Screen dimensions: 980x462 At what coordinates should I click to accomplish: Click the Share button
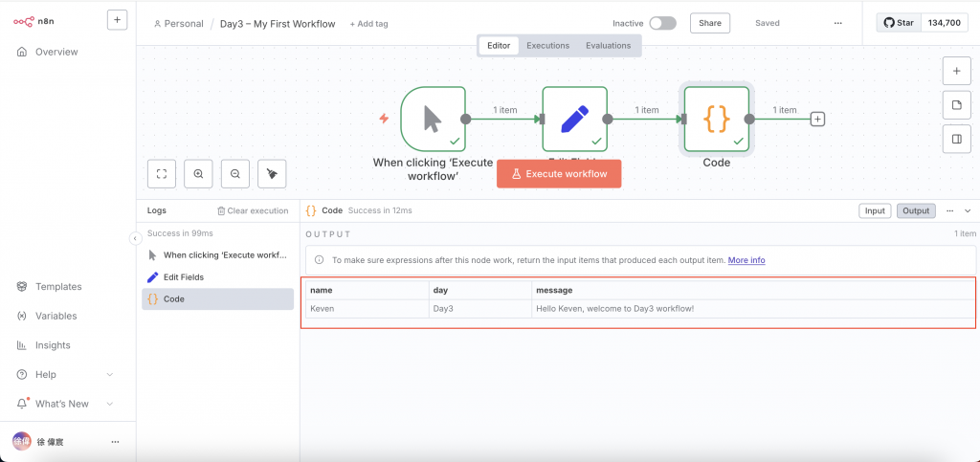click(x=710, y=23)
